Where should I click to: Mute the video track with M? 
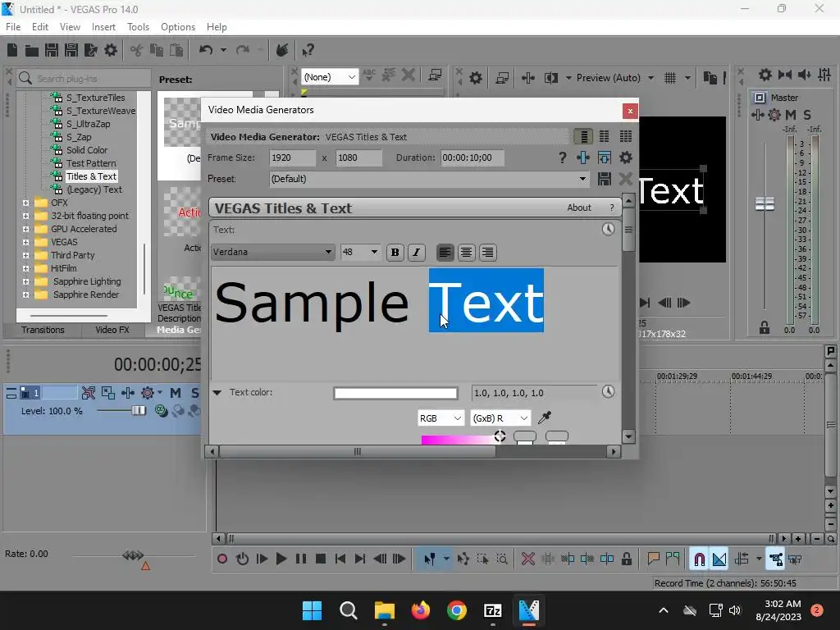176,393
